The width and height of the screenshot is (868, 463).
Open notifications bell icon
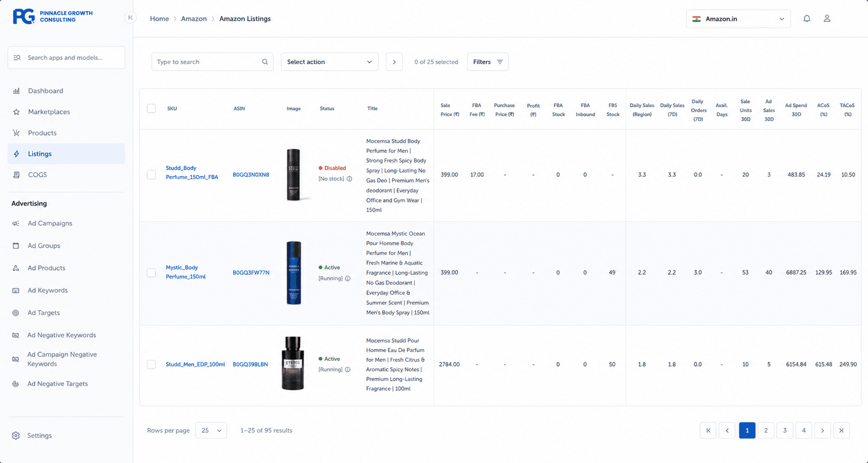pos(807,19)
